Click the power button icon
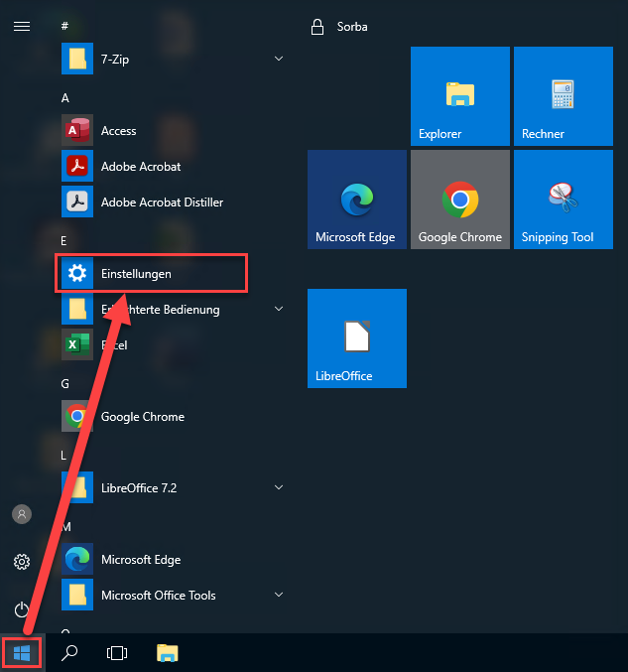 point(22,609)
